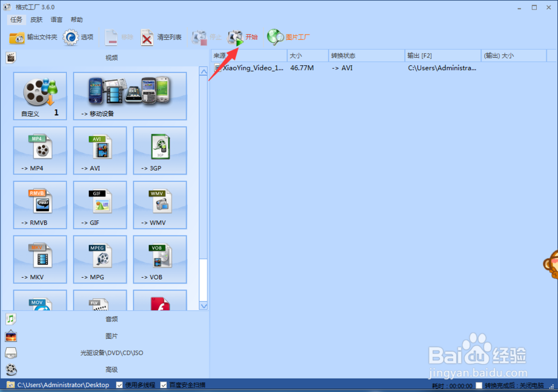Click the down arrow in the video tiles scrollbar
The height and width of the screenshot is (392, 558).
[x=203, y=306]
